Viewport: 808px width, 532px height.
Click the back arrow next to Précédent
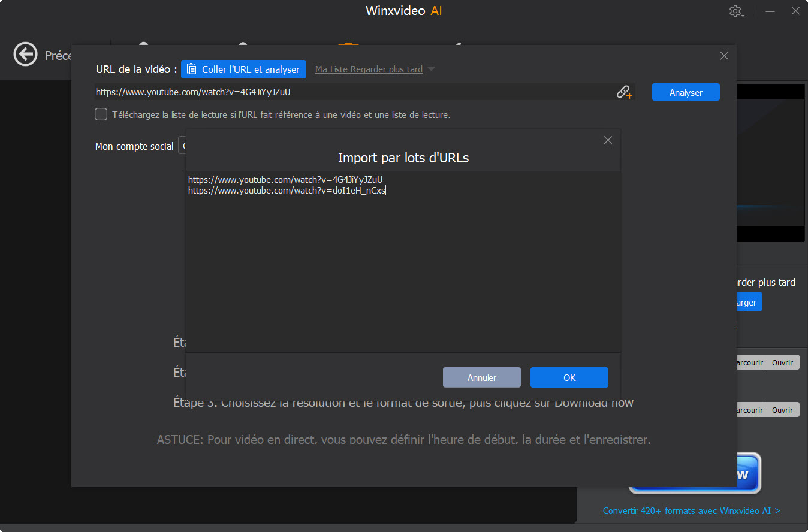[x=25, y=55]
